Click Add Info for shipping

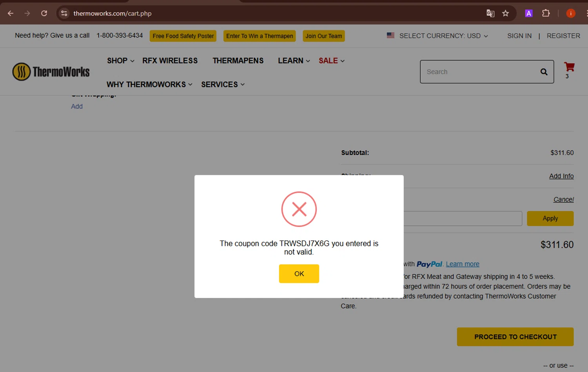(x=561, y=176)
